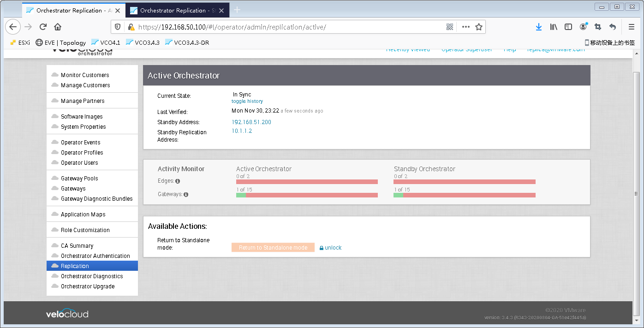Image resolution: width=644 pixels, height=328 pixels.
Task: Bookmark this page with the star
Action: pos(479,27)
